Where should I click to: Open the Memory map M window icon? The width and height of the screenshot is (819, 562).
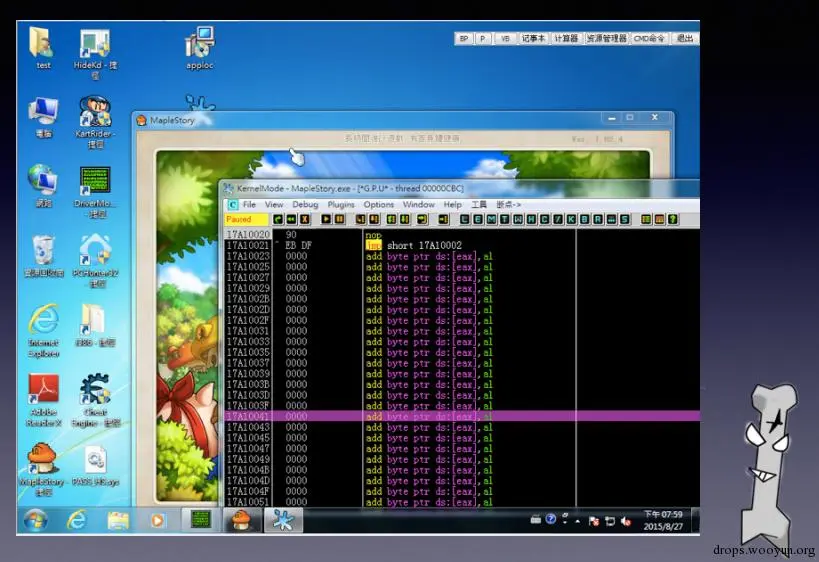[x=491, y=219]
